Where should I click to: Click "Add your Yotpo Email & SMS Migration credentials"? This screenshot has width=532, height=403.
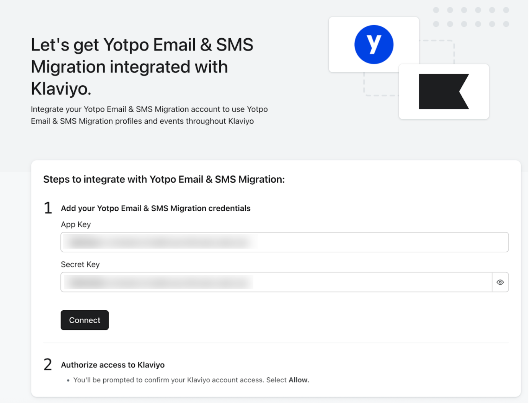(x=155, y=208)
